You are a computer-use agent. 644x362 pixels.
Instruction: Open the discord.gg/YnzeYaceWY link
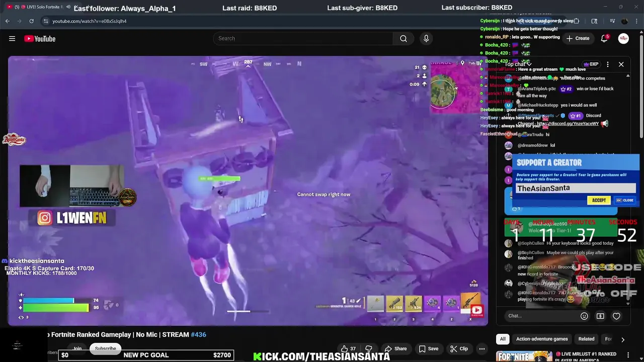568,124
